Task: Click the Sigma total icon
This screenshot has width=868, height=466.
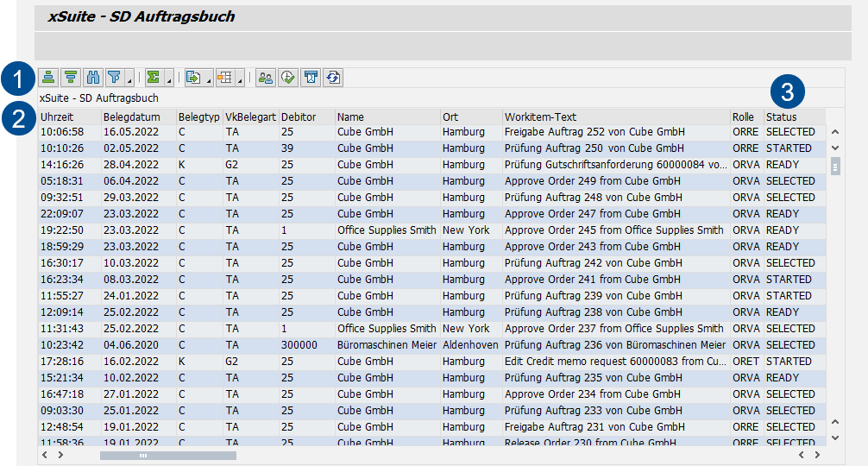Action: [154, 78]
